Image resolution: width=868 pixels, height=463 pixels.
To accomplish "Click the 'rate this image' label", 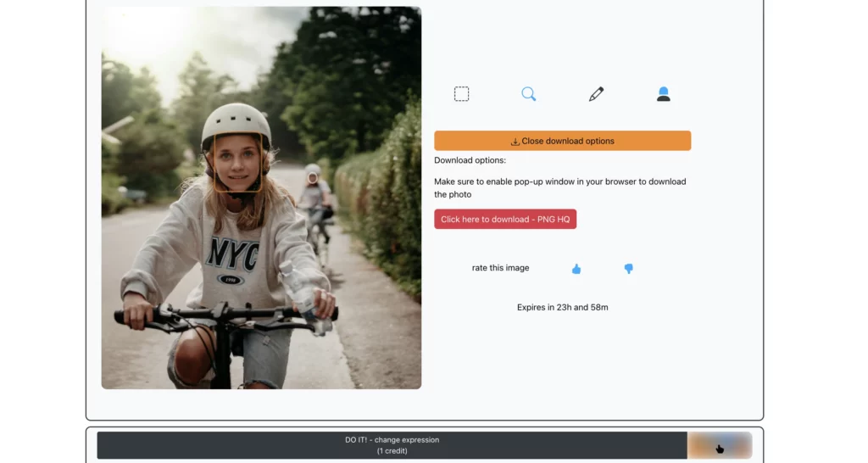I will (500, 268).
